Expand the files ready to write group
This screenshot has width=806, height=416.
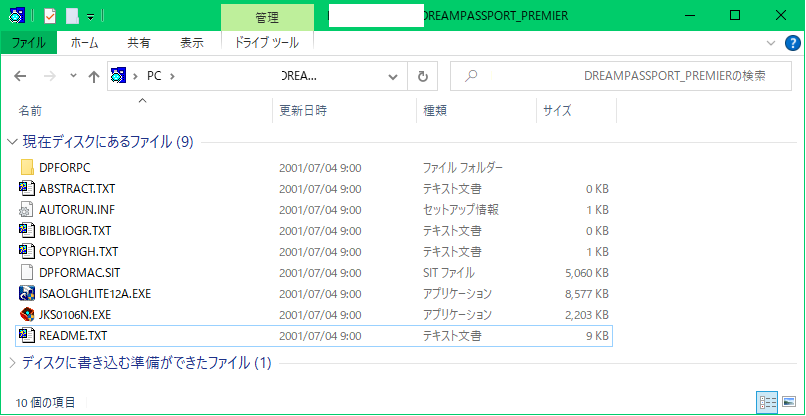pos(13,364)
